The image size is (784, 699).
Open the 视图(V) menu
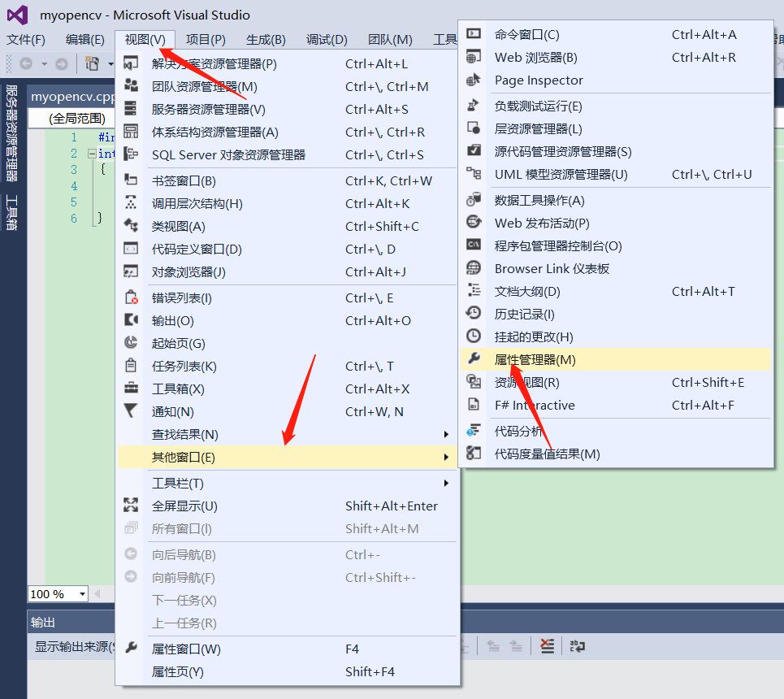tap(145, 40)
